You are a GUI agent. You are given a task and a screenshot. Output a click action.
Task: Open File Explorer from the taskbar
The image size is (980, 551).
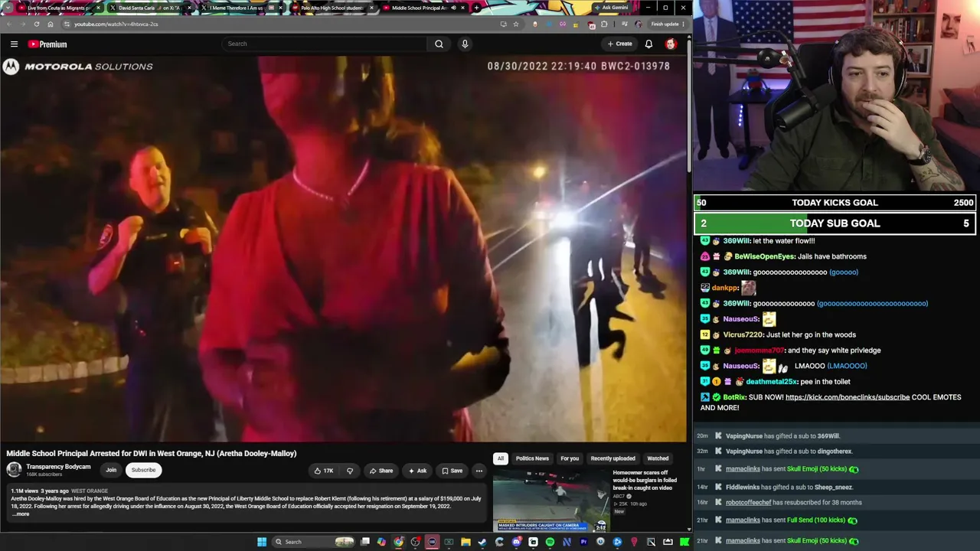pyautogui.click(x=465, y=542)
